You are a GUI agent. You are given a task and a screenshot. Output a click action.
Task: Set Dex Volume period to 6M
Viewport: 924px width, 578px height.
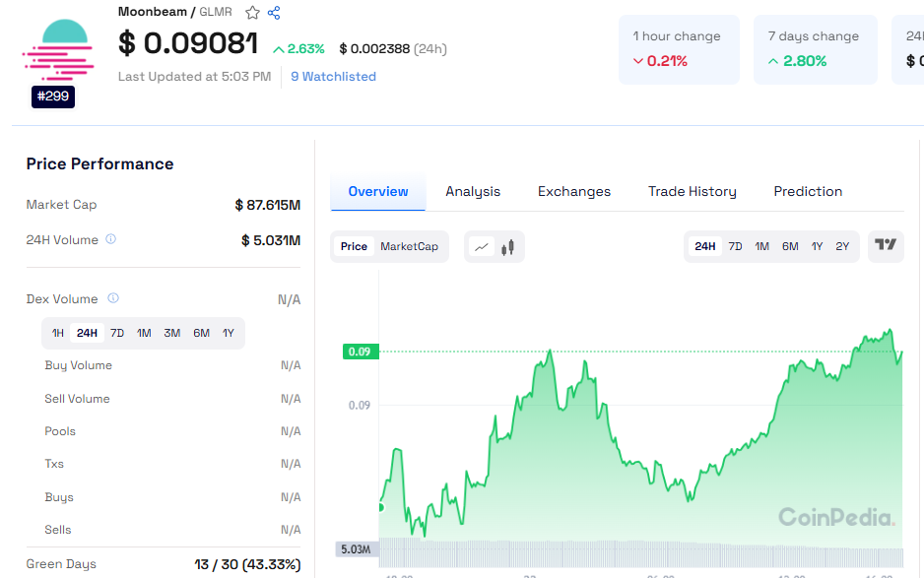tap(202, 333)
